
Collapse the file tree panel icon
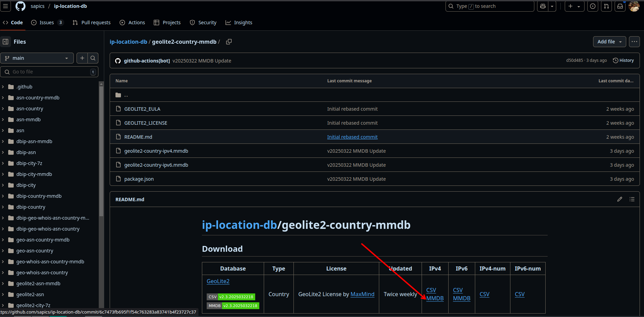[5, 42]
